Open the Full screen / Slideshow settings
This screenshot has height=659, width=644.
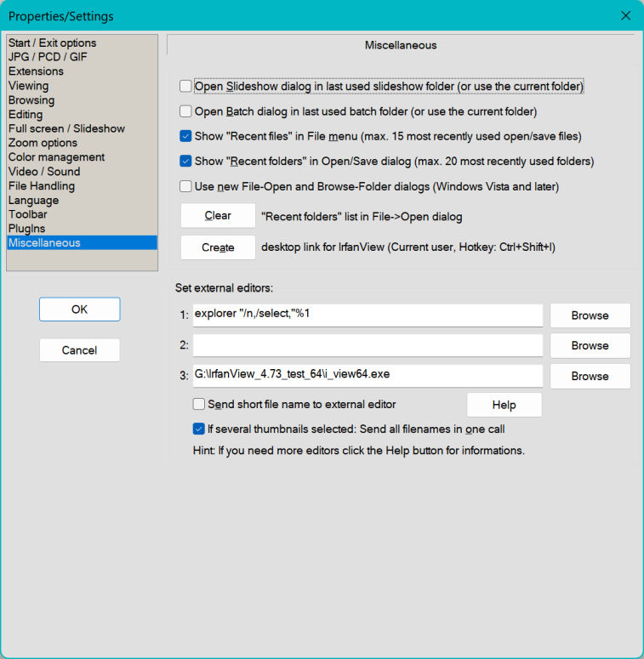point(66,128)
